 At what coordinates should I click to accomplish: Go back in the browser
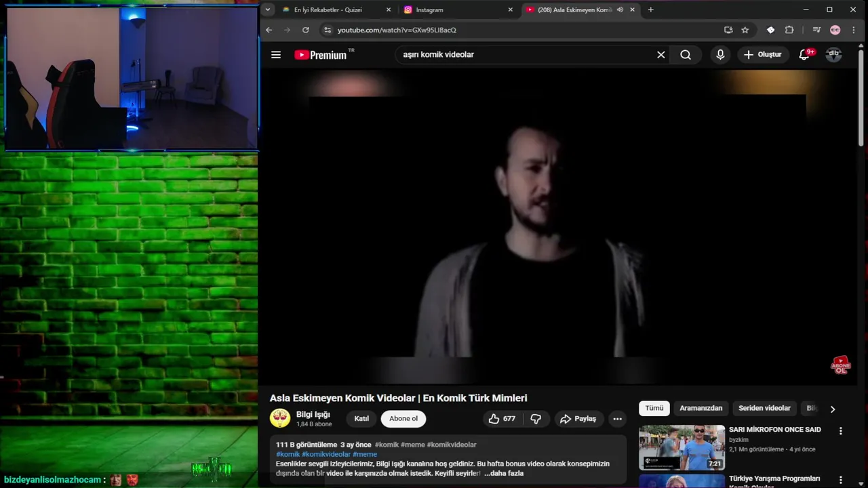(x=269, y=30)
